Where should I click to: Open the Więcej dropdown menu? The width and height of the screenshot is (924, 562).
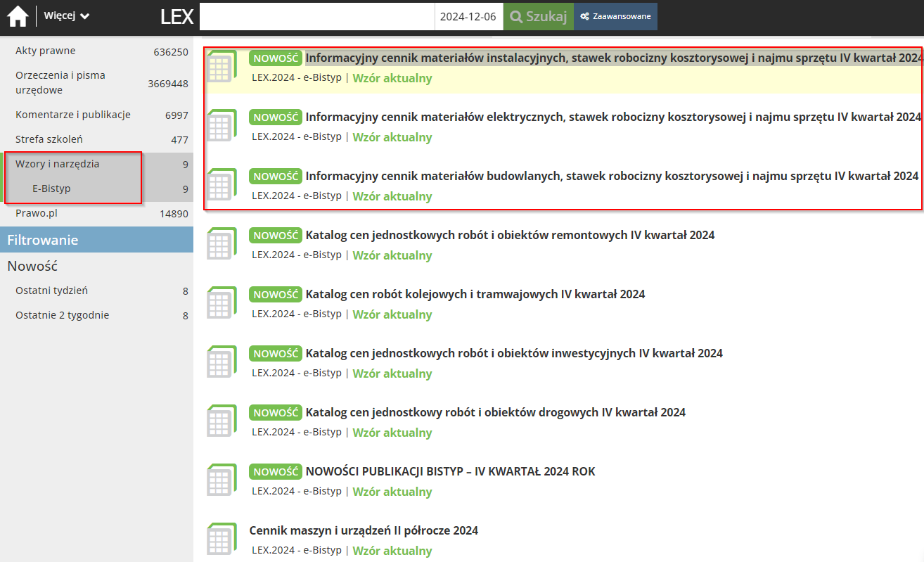click(x=66, y=16)
